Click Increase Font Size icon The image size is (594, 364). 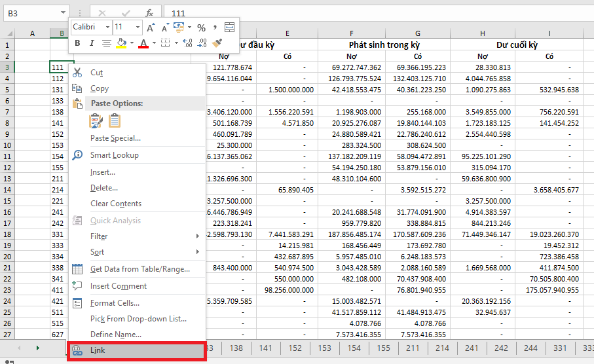[x=151, y=27]
